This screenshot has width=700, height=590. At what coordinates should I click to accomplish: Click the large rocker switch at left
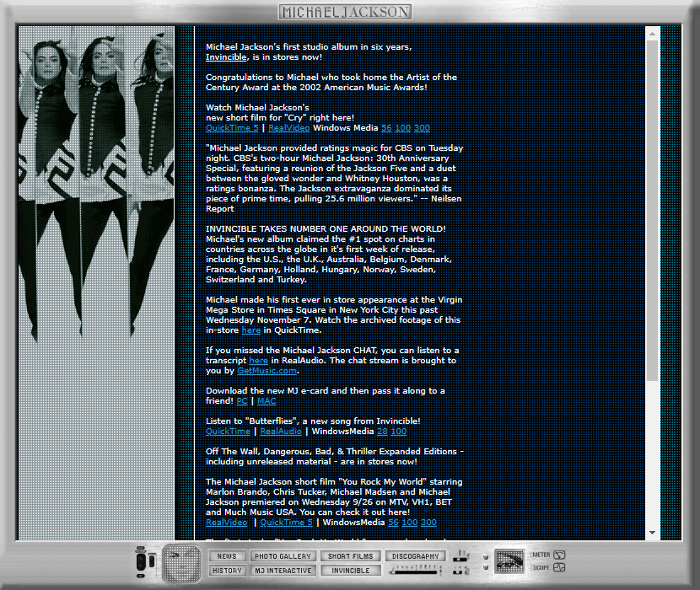pos(141,561)
